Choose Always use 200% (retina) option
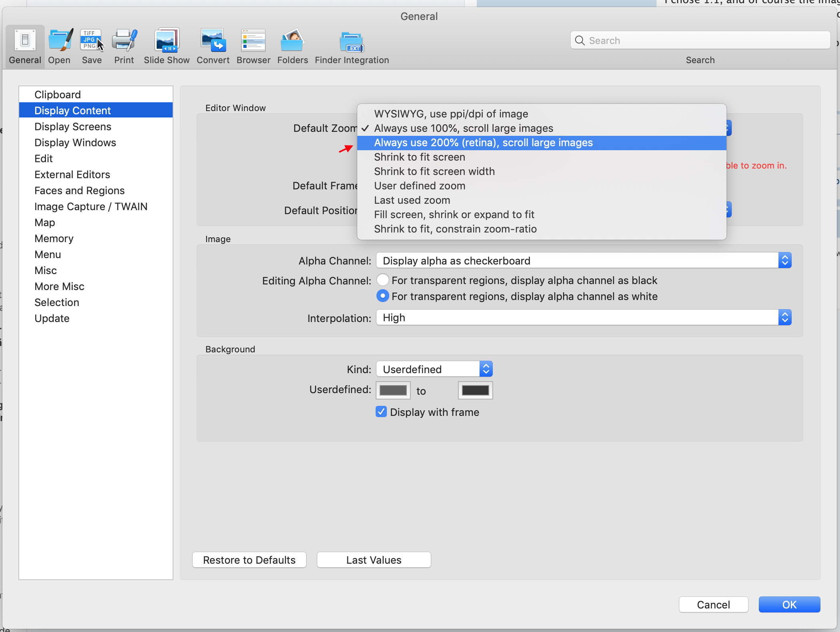The width and height of the screenshot is (840, 632). click(542, 143)
